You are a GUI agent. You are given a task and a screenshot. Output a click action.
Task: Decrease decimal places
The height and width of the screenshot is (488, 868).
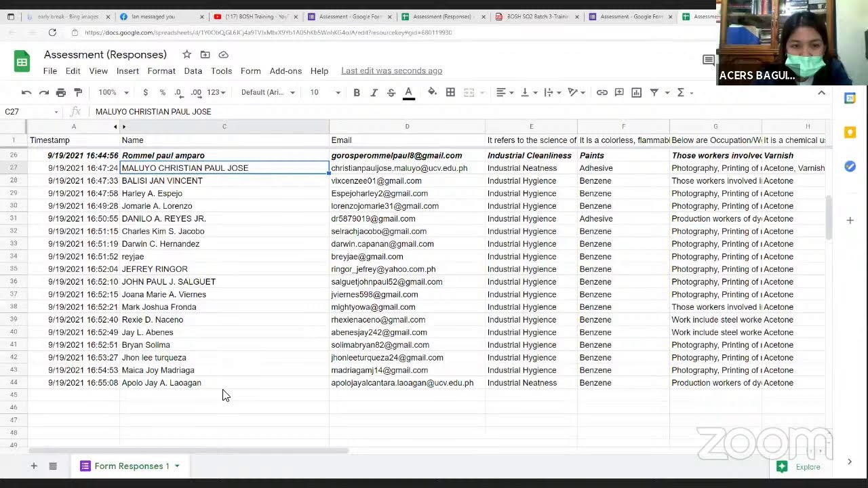[x=178, y=92]
